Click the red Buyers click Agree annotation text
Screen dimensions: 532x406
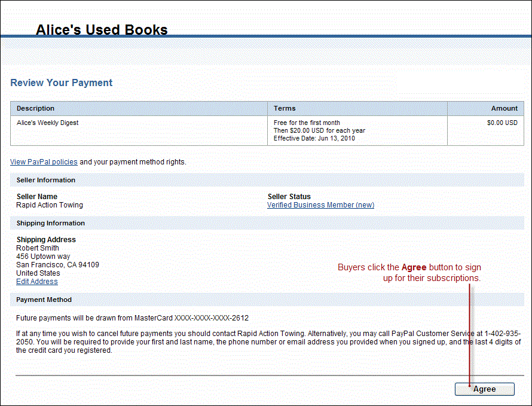(409, 273)
